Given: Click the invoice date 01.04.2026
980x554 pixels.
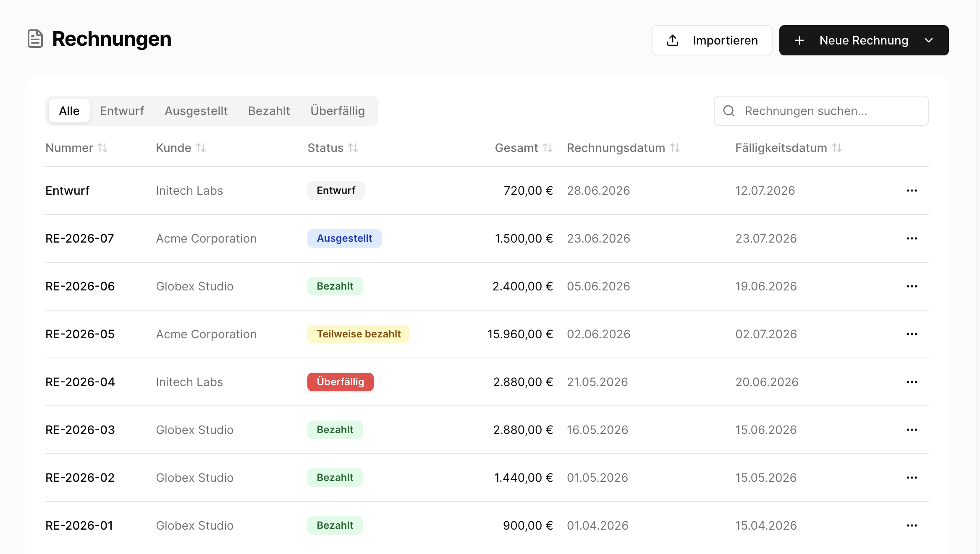Looking at the screenshot, I should (x=597, y=525).
